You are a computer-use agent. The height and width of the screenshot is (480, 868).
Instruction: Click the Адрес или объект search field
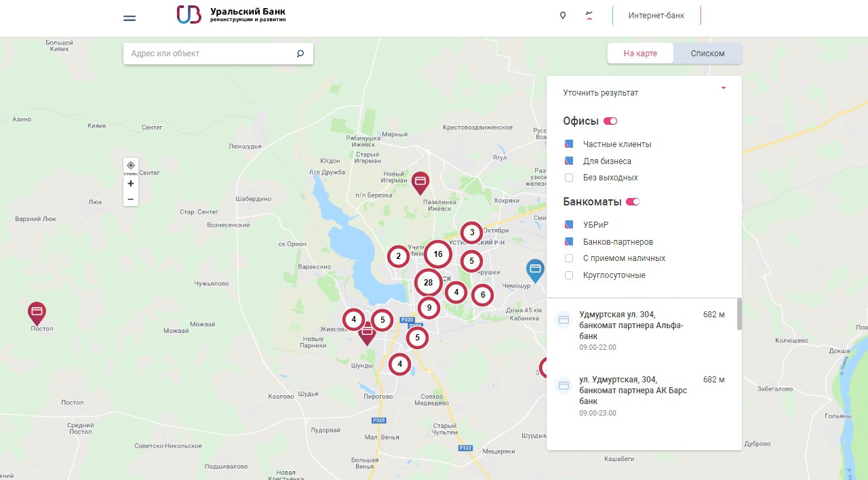pyautogui.click(x=210, y=54)
